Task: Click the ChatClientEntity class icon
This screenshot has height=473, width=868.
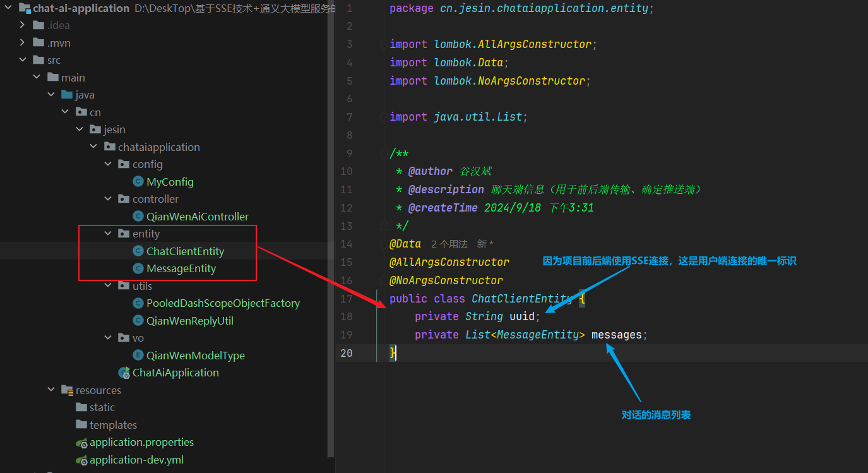Action: coord(138,251)
